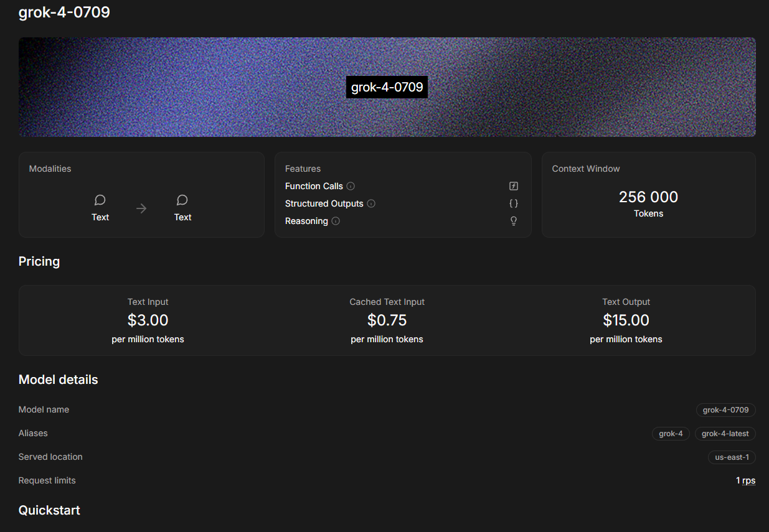Image resolution: width=769 pixels, height=532 pixels.
Task: Click the info icon next to Function Calls
Action: [351, 186]
